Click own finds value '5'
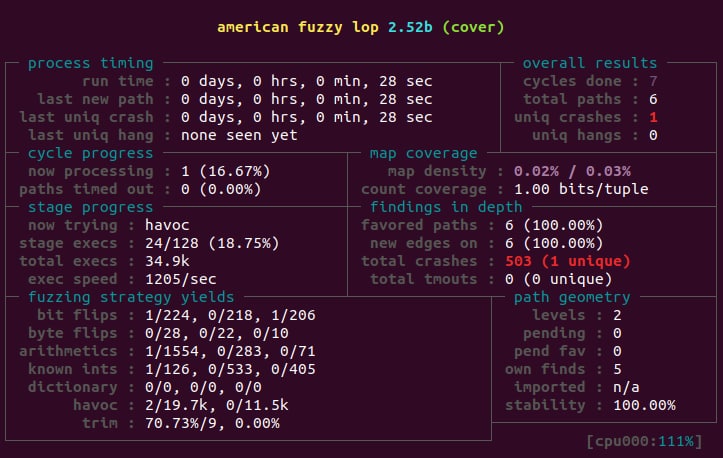The width and height of the screenshot is (723, 458). (x=617, y=369)
